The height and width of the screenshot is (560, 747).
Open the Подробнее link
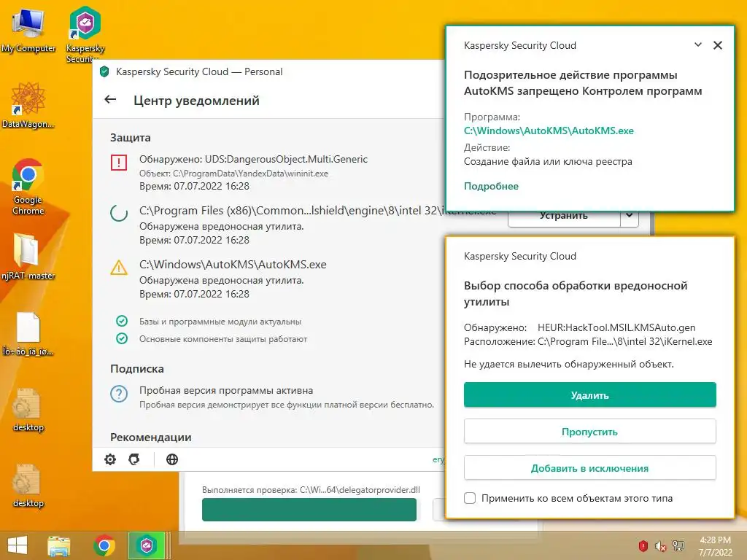point(491,186)
